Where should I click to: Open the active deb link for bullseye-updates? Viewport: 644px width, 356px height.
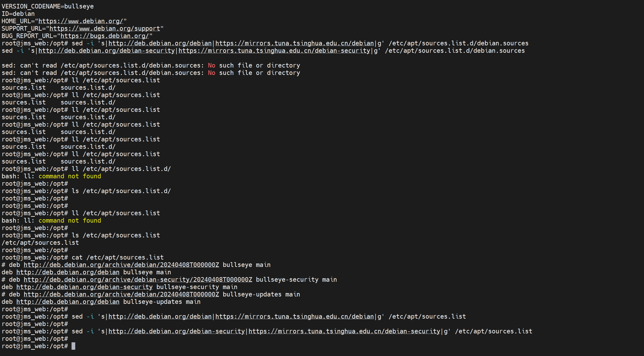pos(68,302)
